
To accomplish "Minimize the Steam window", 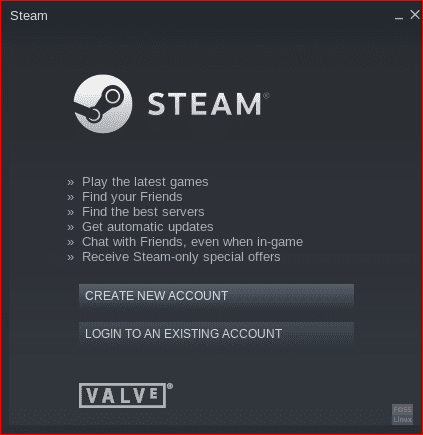I will (399, 16).
